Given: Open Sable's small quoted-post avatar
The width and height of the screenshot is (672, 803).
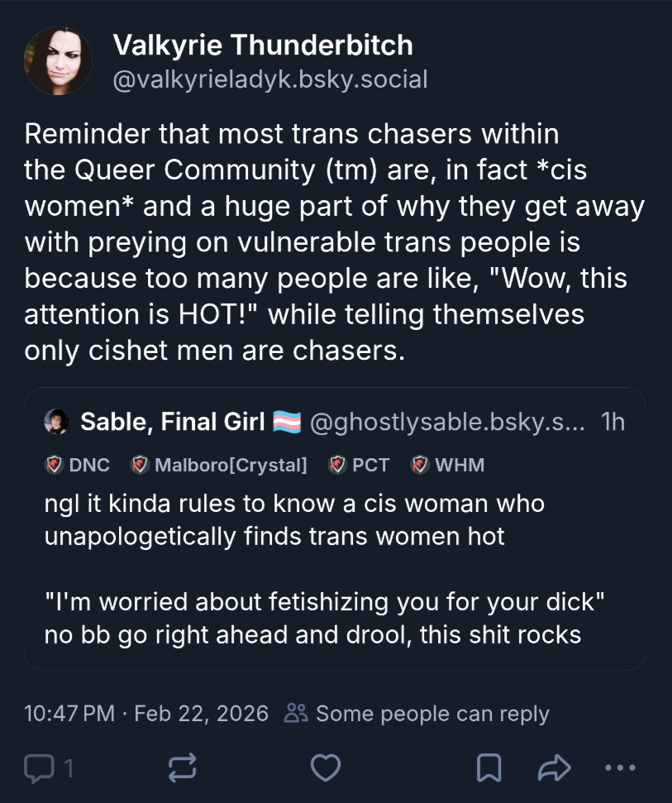Looking at the screenshot, I should (57, 422).
